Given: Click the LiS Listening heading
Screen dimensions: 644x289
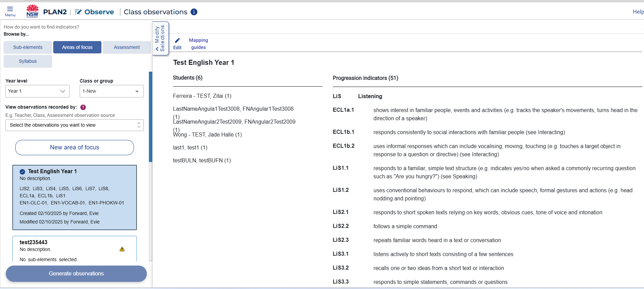Looking at the screenshot, I should click(x=357, y=96).
